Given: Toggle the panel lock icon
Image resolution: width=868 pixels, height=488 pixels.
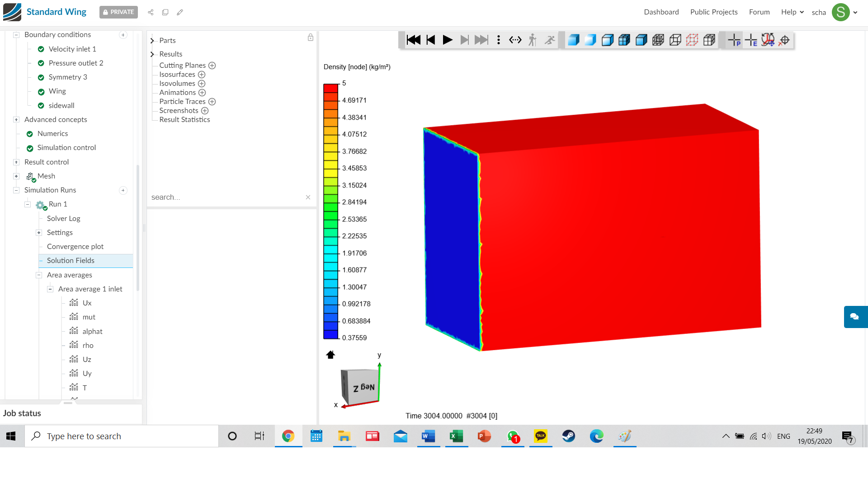Looking at the screenshot, I should coord(311,38).
